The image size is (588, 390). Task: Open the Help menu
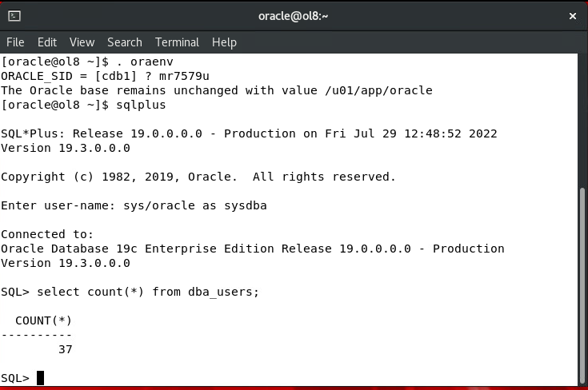224,42
